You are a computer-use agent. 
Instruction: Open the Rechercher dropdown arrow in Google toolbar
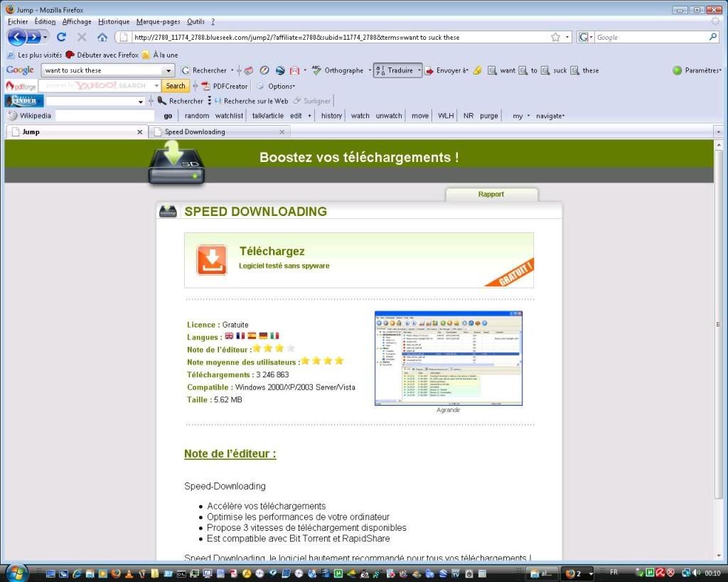click(232, 70)
